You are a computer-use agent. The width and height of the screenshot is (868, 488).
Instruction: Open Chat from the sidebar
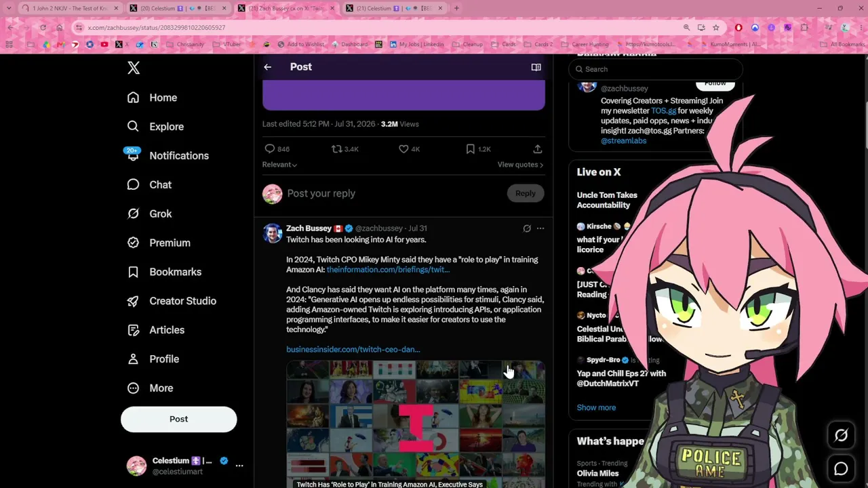pos(149,185)
